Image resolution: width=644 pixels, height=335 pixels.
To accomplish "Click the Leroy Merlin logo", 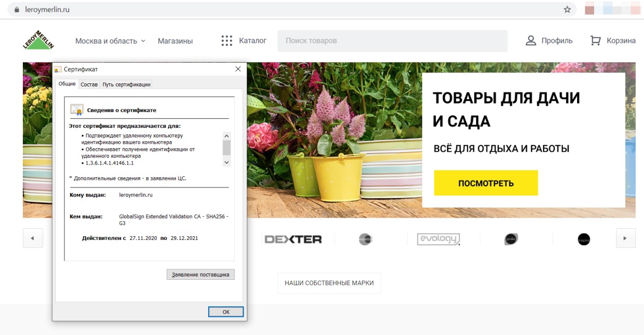I will point(38,40).
